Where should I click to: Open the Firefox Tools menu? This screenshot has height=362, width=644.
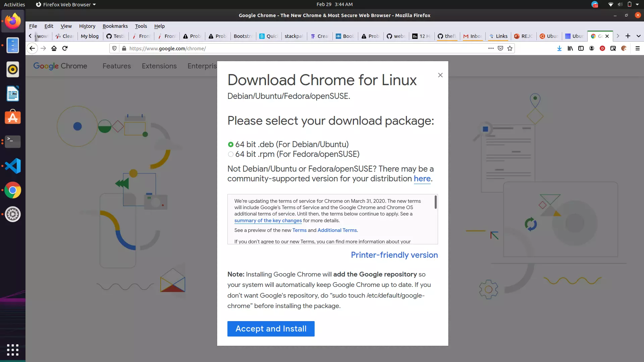tap(141, 25)
